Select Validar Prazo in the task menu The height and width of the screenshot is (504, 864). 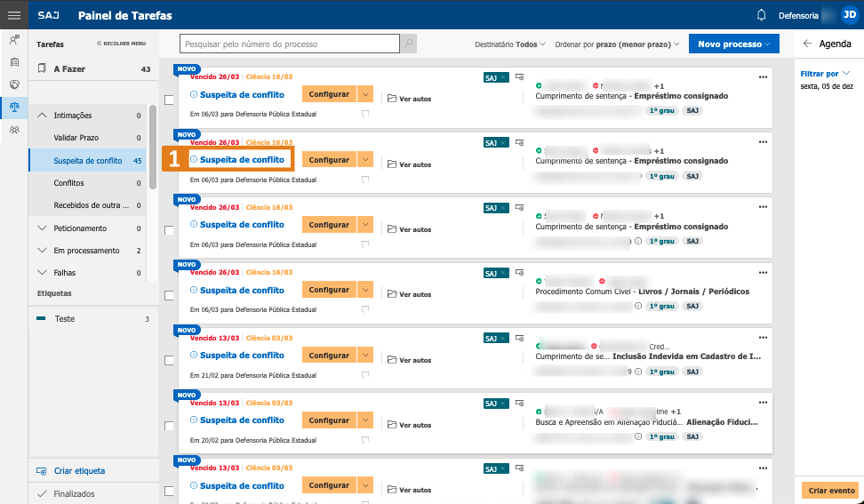[76, 138]
